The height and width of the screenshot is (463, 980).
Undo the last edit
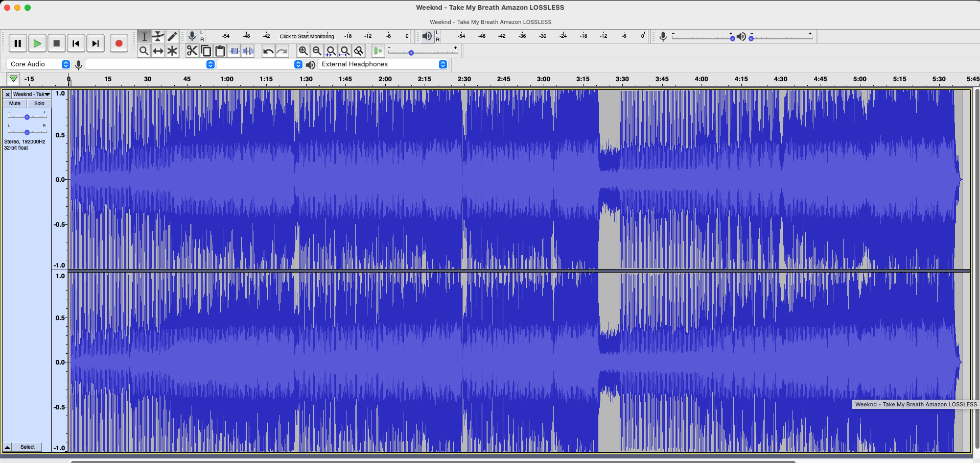268,51
